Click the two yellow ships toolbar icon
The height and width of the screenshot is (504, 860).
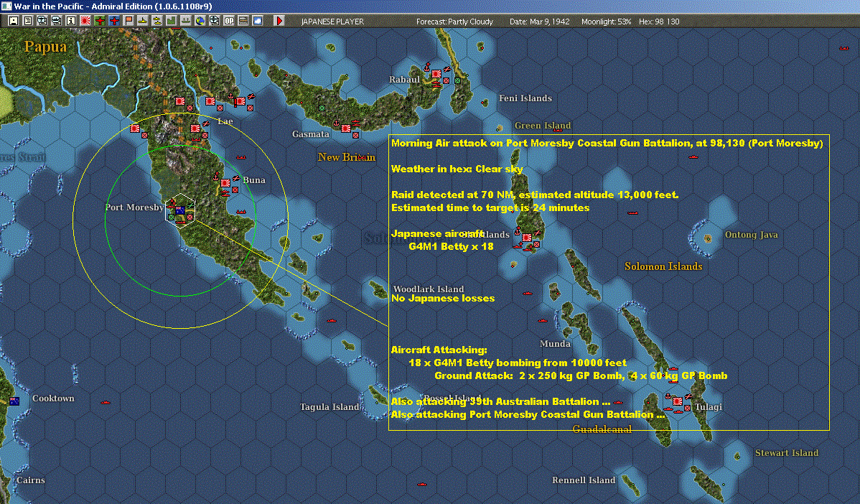point(157,21)
